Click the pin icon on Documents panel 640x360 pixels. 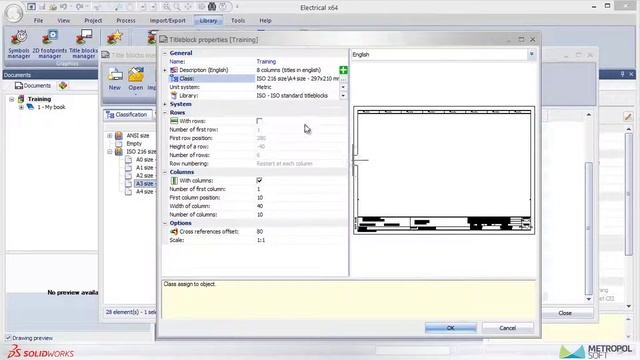pyautogui.click(x=622, y=74)
